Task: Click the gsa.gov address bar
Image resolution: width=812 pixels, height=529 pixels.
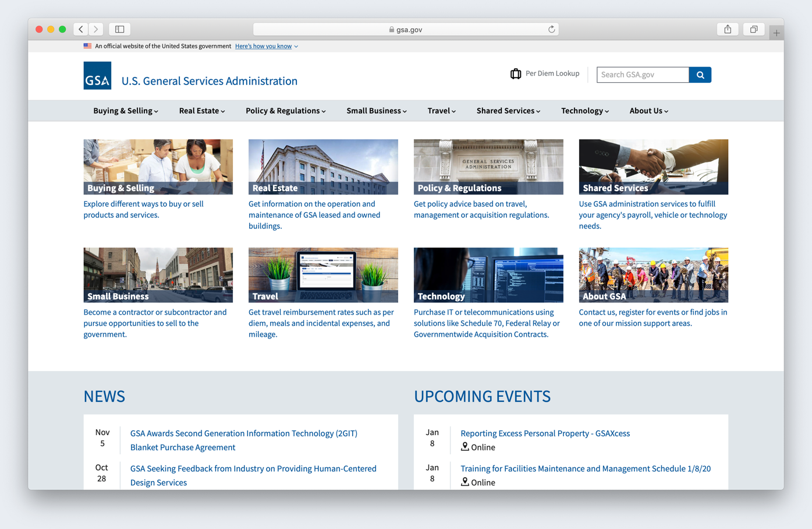Action: 406,29
